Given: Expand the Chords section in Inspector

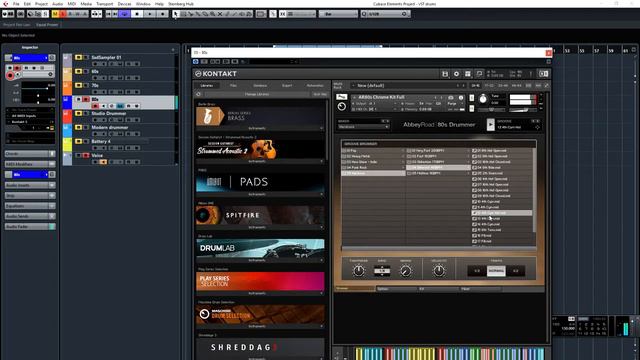Looking at the screenshot, I should tap(30, 154).
